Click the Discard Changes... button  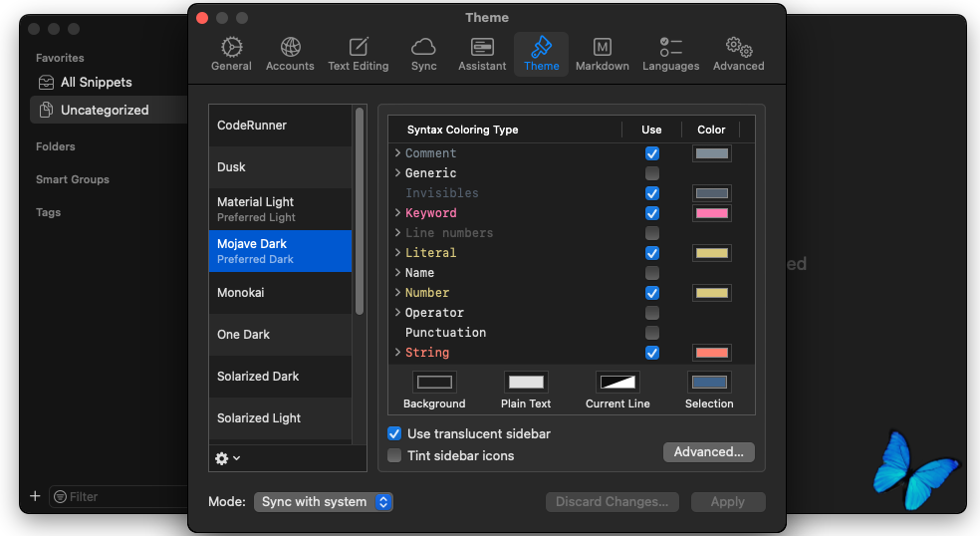[x=612, y=501]
